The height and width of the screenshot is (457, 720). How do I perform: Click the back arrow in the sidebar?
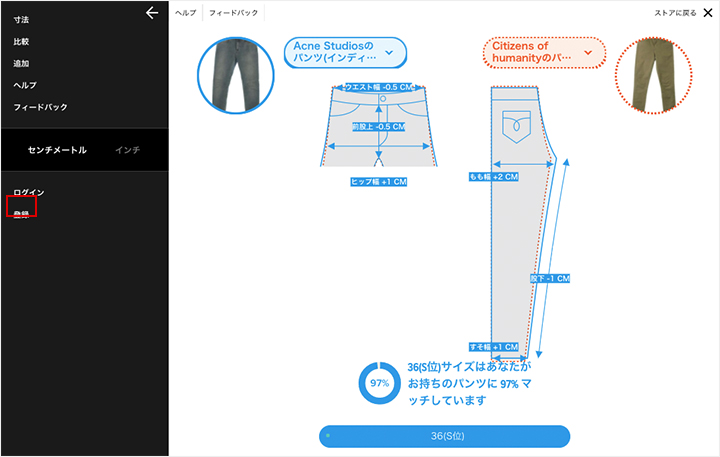pyautogui.click(x=152, y=13)
